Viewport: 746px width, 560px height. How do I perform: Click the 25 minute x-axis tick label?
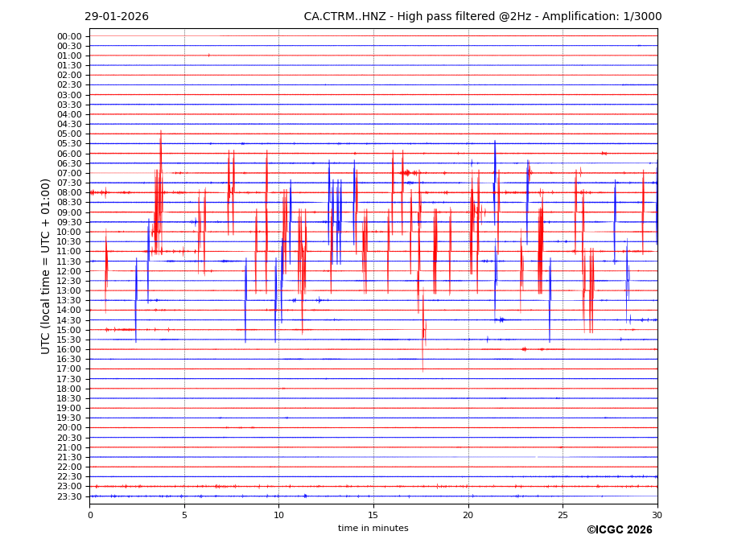point(563,515)
